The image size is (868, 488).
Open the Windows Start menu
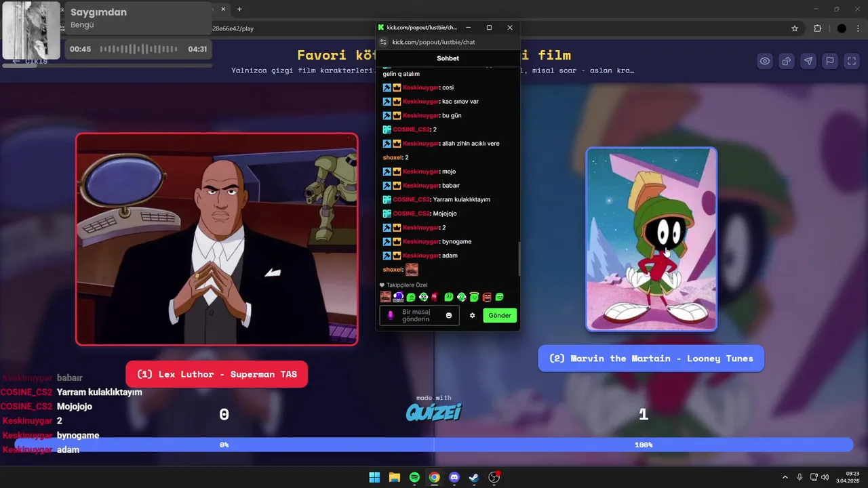[374, 477]
